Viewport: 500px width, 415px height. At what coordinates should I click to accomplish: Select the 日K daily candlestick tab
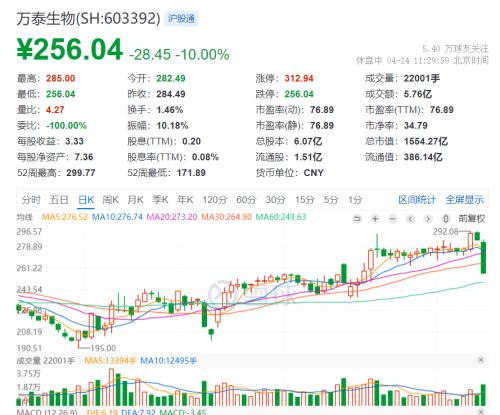[86, 200]
